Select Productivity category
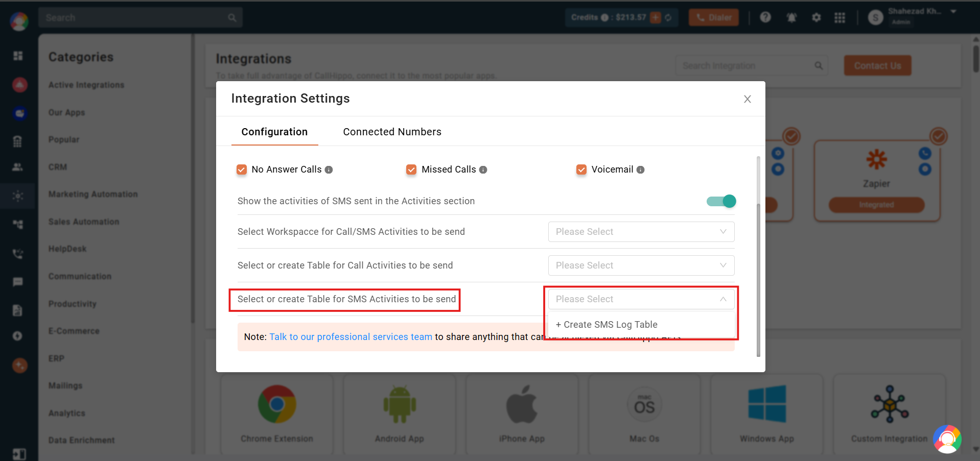 [73, 304]
